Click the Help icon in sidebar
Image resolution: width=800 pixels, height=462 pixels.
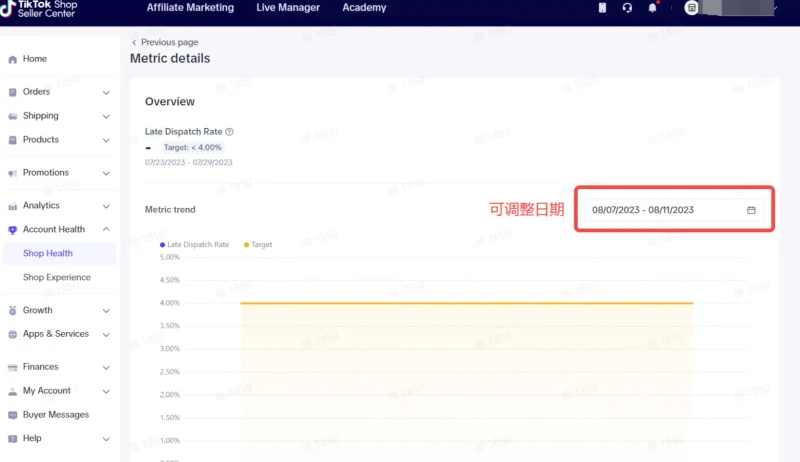[x=13, y=439]
